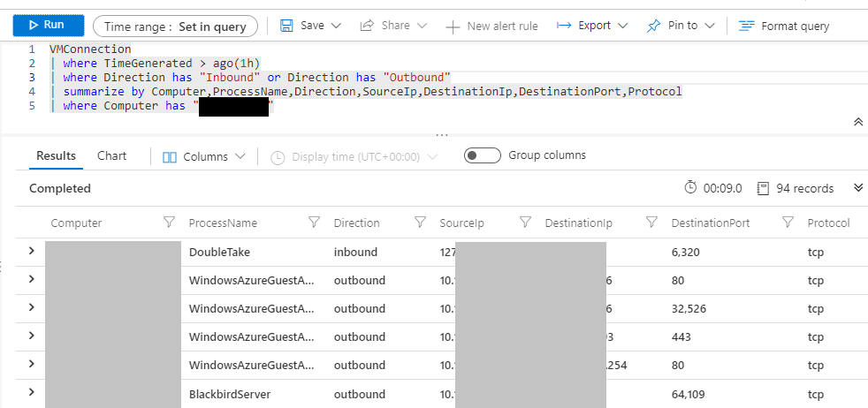The width and height of the screenshot is (868, 408).
Task: Filter the ProcessName column
Action: point(313,223)
